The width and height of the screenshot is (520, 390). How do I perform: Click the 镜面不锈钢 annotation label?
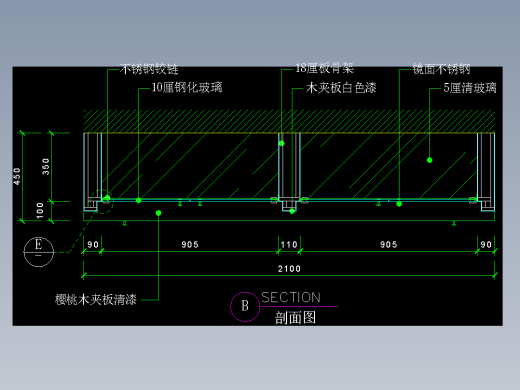(x=441, y=69)
